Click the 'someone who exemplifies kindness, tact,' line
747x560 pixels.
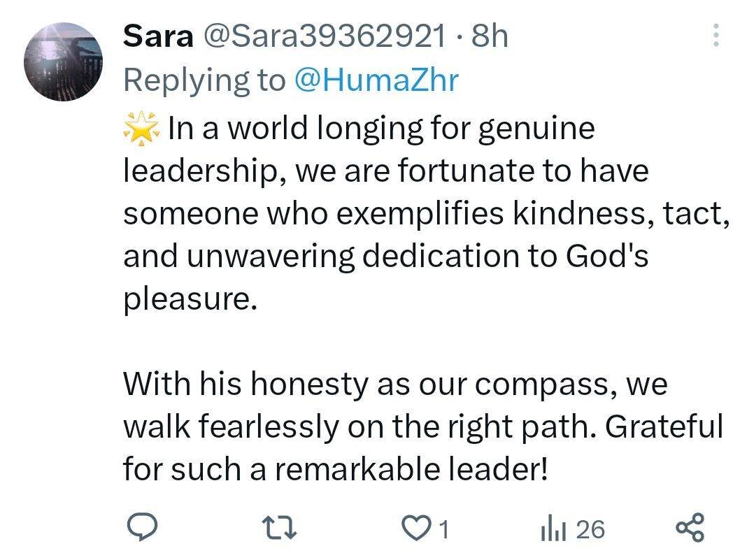click(427, 214)
